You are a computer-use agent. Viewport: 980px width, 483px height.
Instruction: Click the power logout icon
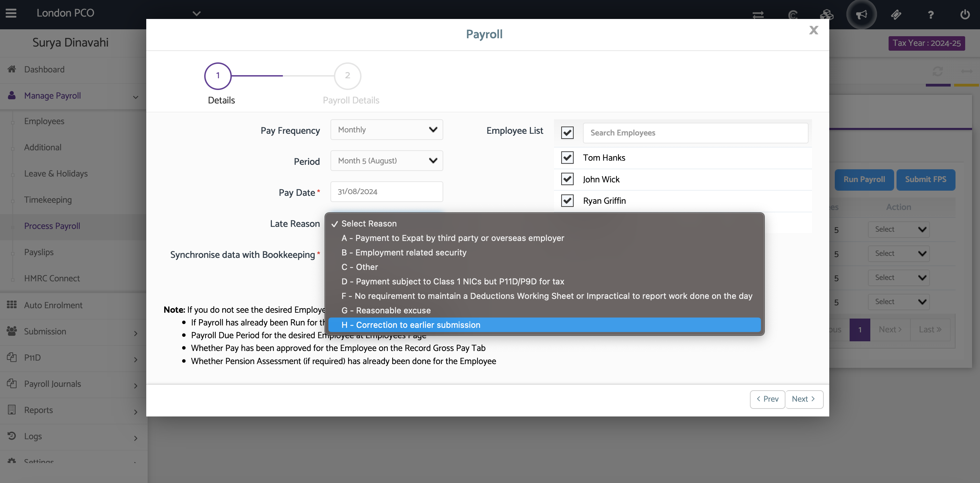pos(965,15)
